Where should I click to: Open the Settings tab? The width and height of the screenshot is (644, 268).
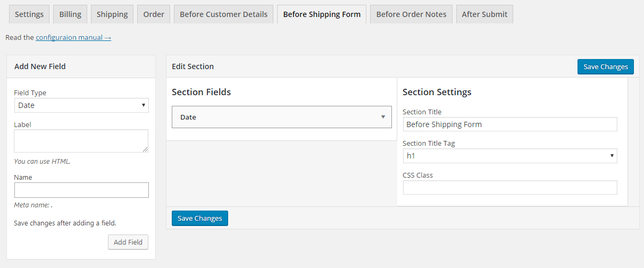tap(29, 14)
